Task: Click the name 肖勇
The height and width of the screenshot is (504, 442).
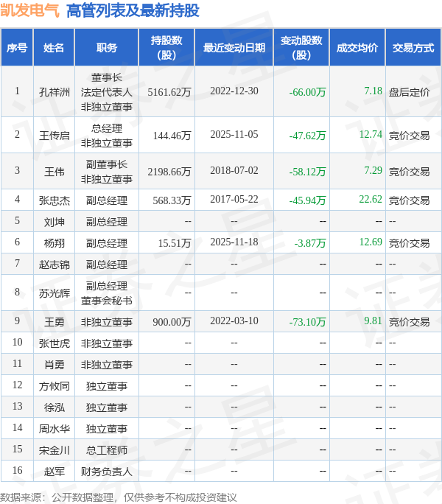Action: click(54, 365)
